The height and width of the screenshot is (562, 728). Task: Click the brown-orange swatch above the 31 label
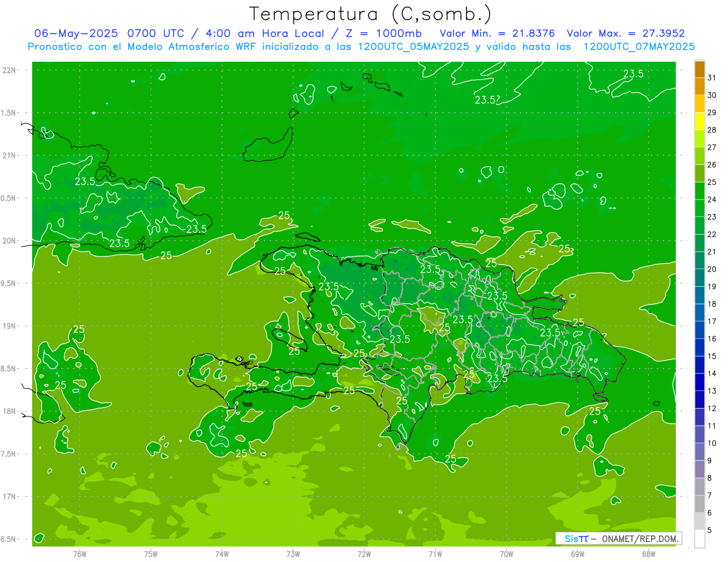tap(699, 69)
